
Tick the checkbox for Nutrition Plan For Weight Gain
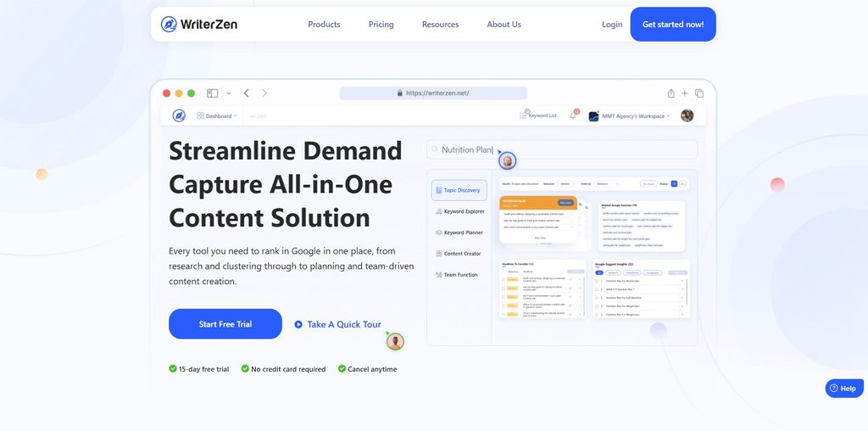coord(597,305)
